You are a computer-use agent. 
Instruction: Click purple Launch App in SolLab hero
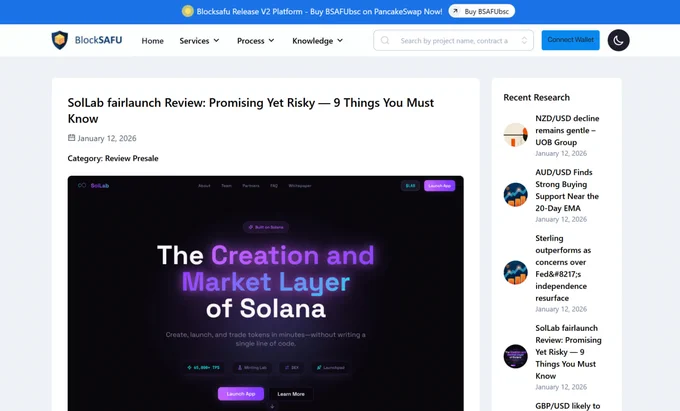(x=241, y=394)
